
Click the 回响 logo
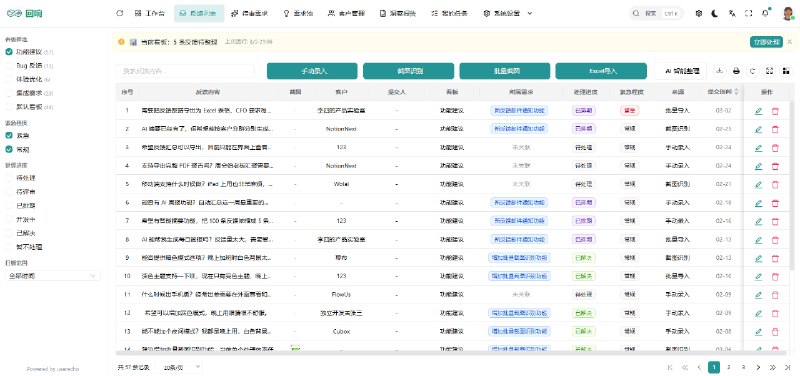pos(24,14)
